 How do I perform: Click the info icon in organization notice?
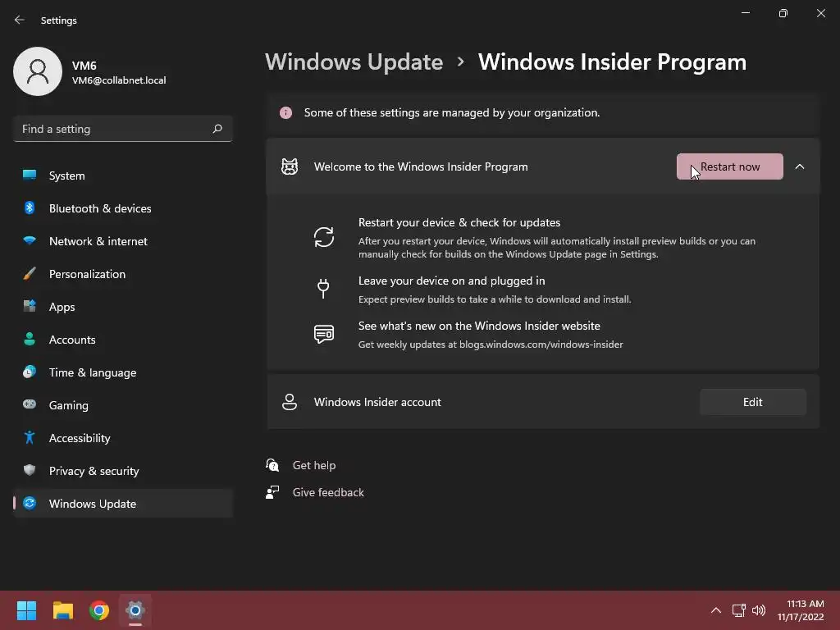pyautogui.click(x=286, y=112)
